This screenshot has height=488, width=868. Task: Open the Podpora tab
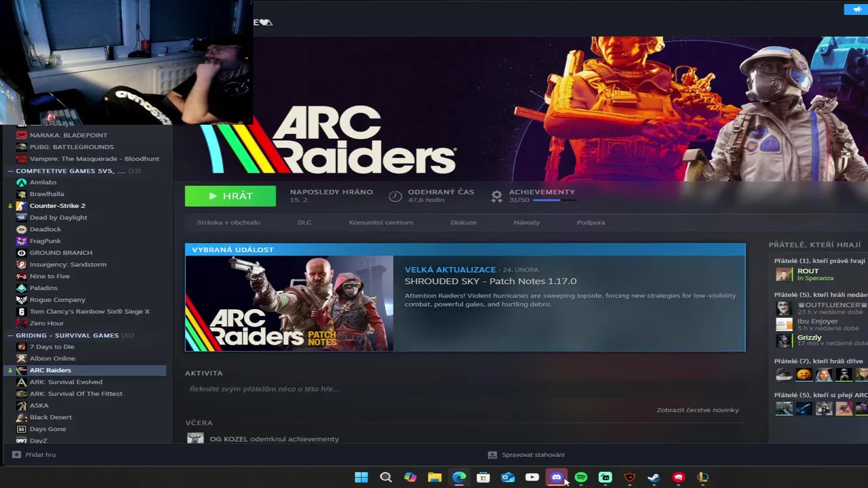591,222
